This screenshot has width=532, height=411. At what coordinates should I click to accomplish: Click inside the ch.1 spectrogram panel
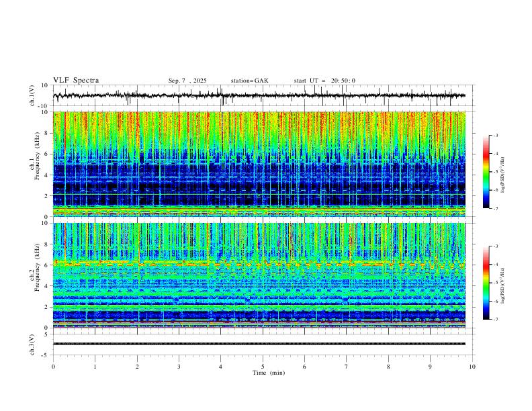[x=259, y=164]
